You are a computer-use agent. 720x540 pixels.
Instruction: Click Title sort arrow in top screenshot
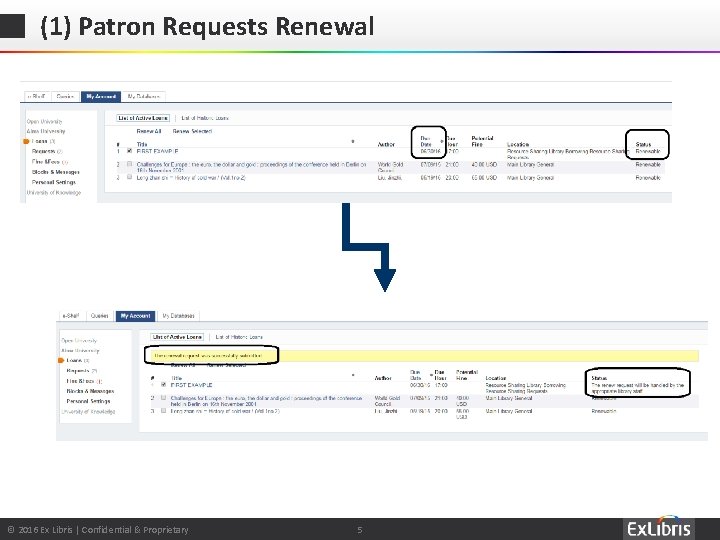(x=353, y=141)
